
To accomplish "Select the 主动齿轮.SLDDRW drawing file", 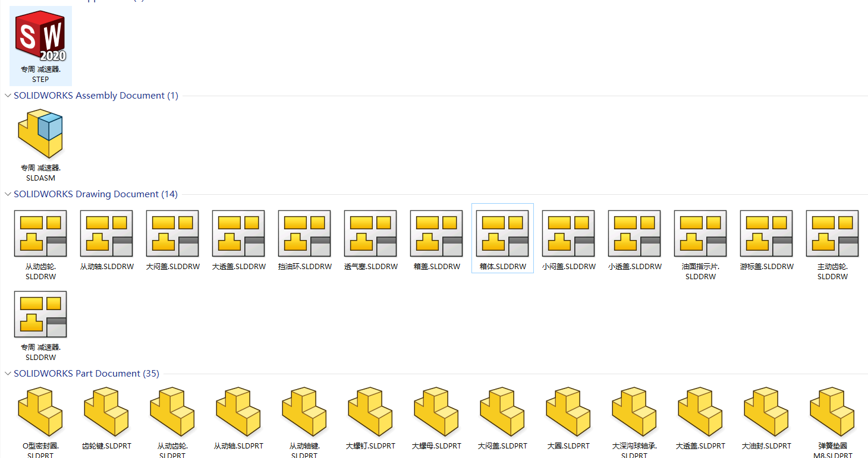I will [x=832, y=245].
